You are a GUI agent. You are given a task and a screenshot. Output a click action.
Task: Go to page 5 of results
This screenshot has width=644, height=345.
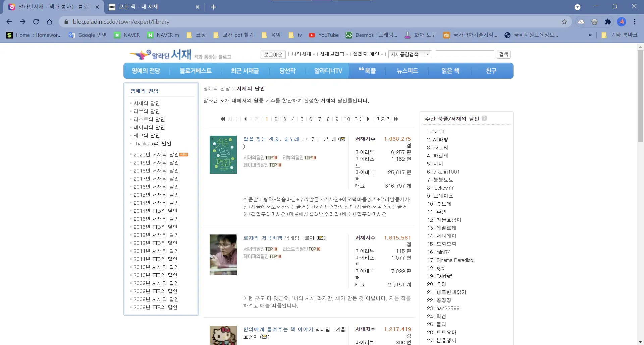coord(302,119)
